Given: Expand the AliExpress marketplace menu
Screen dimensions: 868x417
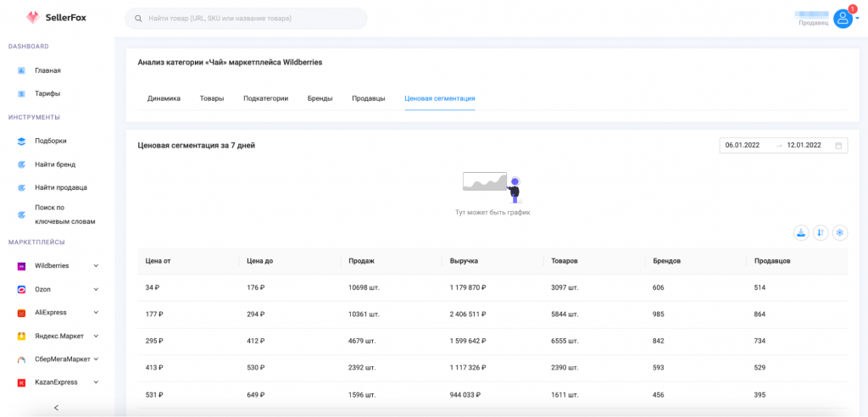Looking at the screenshot, I should click(96, 313).
